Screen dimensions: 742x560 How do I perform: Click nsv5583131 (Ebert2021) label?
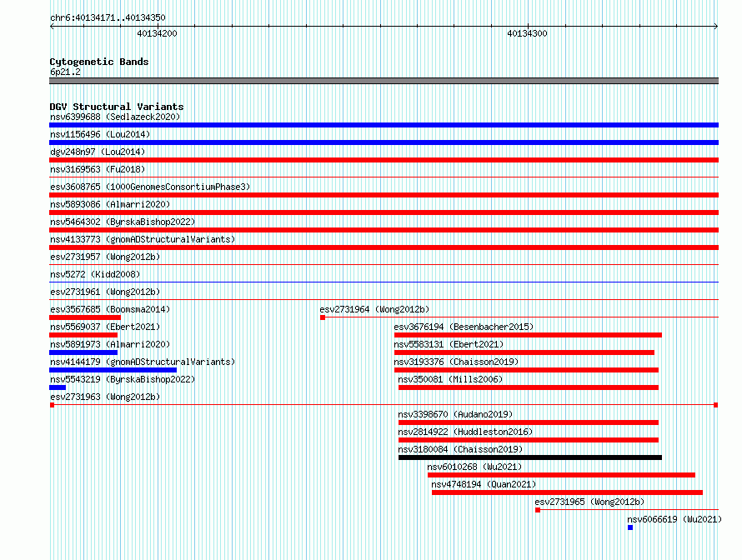pyautogui.click(x=449, y=344)
